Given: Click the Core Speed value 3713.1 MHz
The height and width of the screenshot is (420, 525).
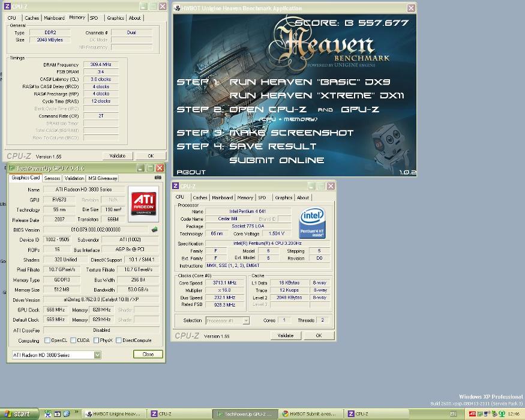Looking at the screenshot, I should coord(224,283).
